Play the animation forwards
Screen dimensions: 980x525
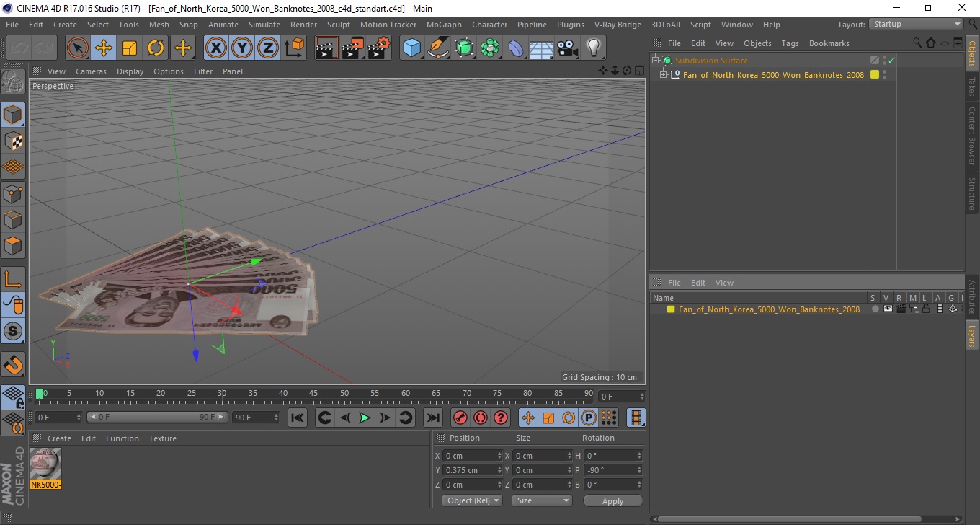[365, 418]
